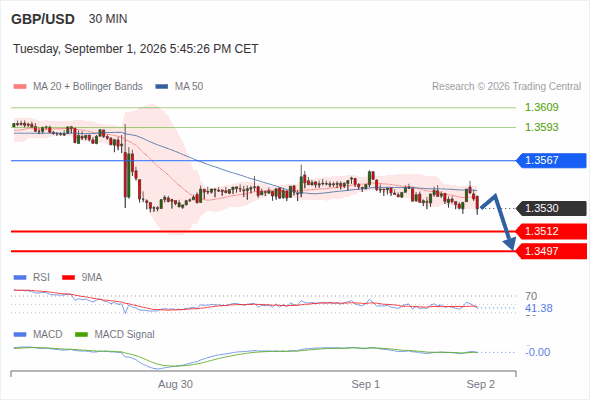Click the red 9MA legend swatch
590x400 pixels.
coord(68,278)
